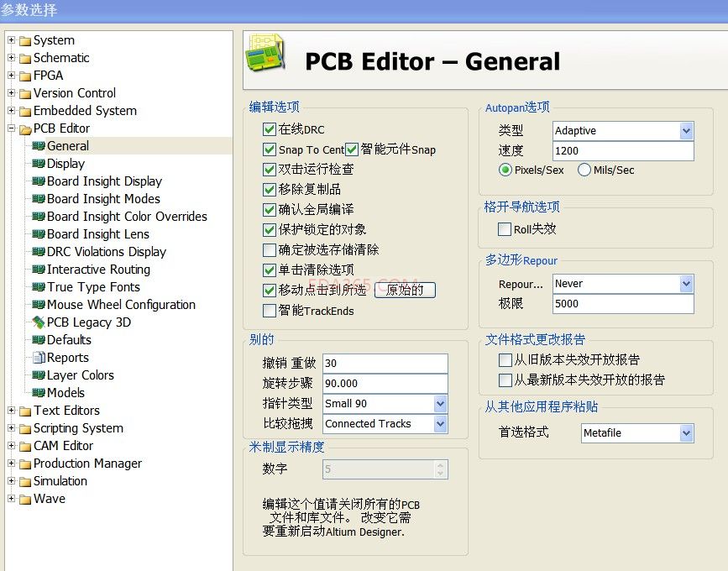Open the 比较拖拽 Connected Tracks dropdown

(441, 423)
